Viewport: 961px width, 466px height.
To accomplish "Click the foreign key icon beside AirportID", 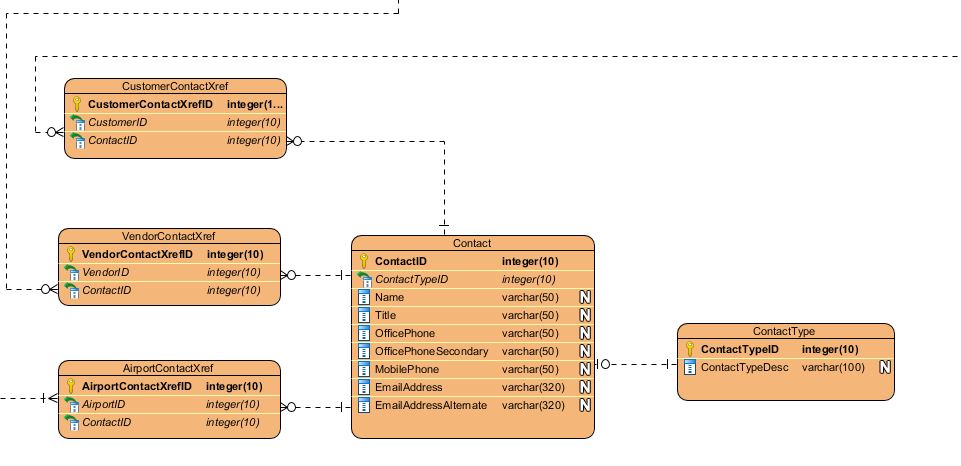I will (71, 404).
